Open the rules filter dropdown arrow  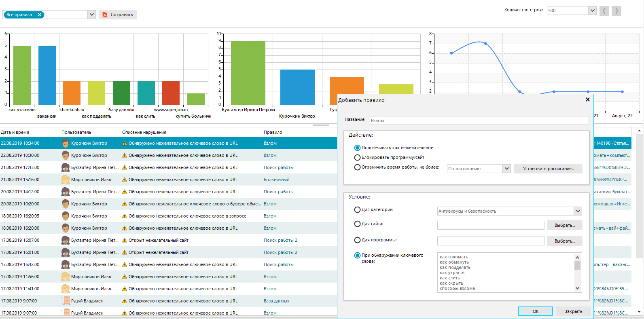pos(92,15)
